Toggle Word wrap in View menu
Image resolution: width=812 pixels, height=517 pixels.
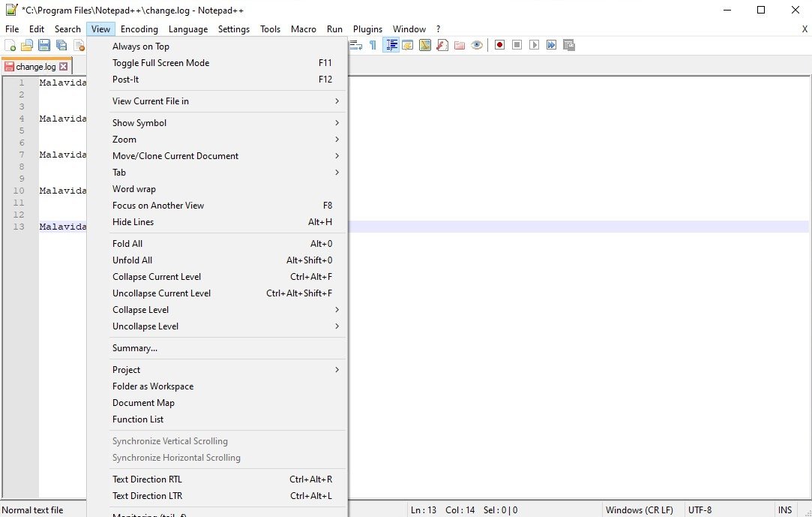tap(217, 189)
